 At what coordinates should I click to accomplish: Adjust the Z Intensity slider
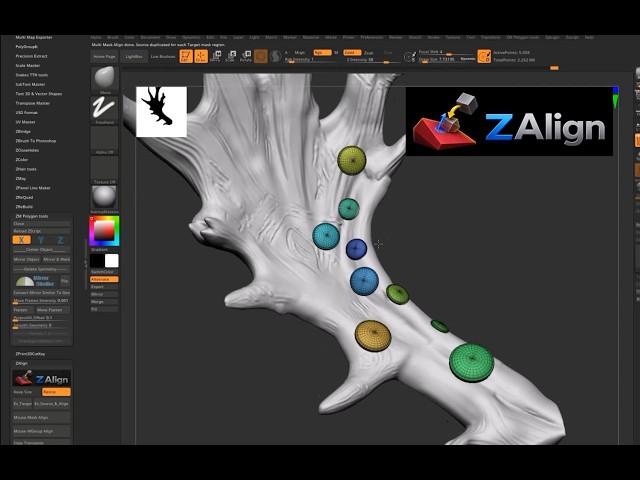click(373, 60)
